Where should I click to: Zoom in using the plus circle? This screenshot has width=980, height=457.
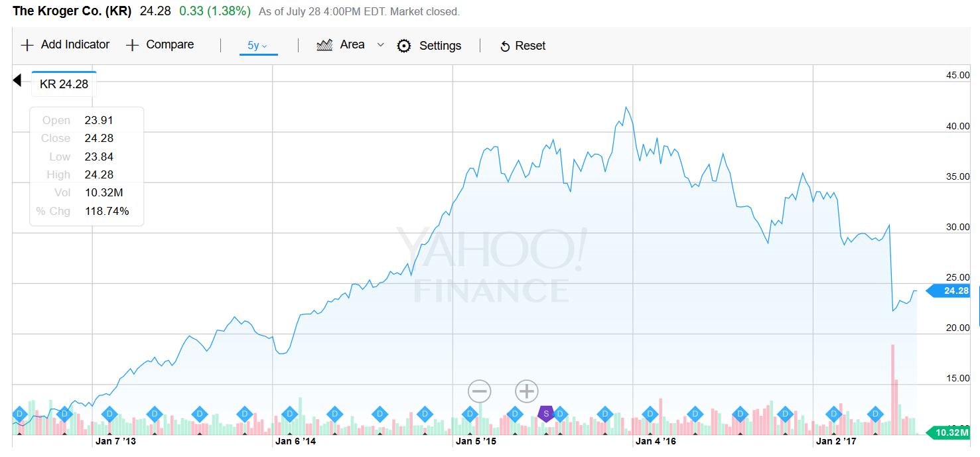tap(526, 391)
